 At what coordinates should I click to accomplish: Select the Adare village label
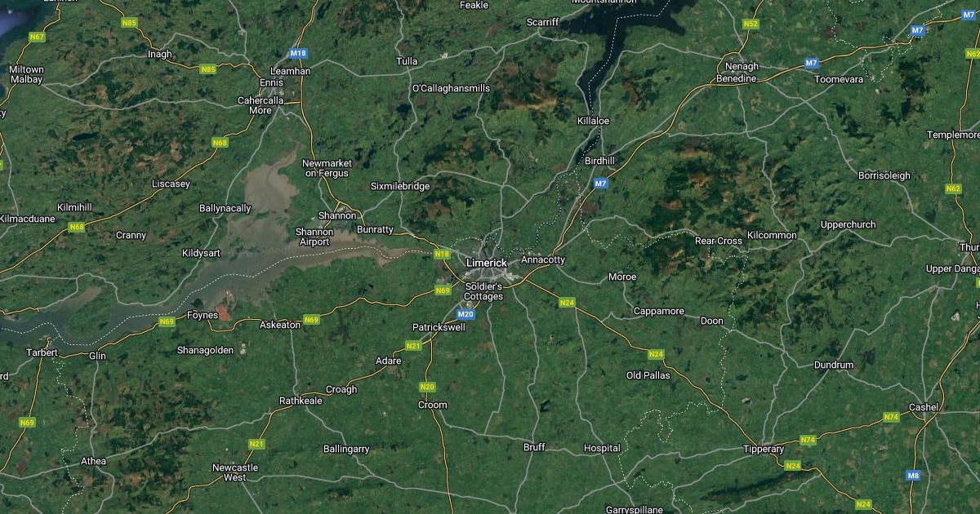coord(389,361)
